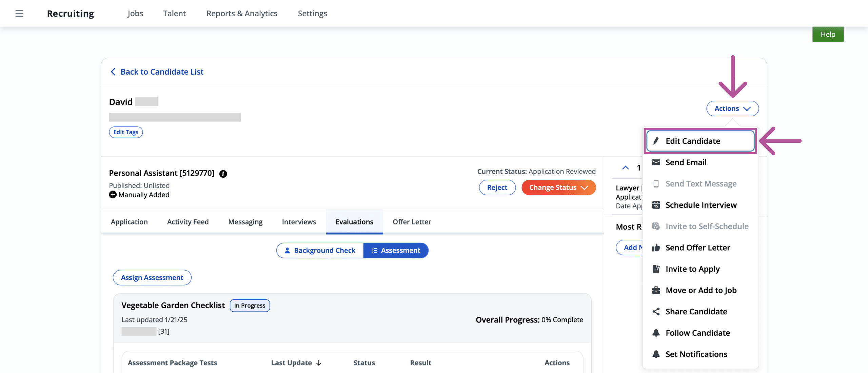Click the calendar-clock icon for Invite to Self-Schedule
This screenshot has width=868, height=373.
pyautogui.click(x=656, y=226)
